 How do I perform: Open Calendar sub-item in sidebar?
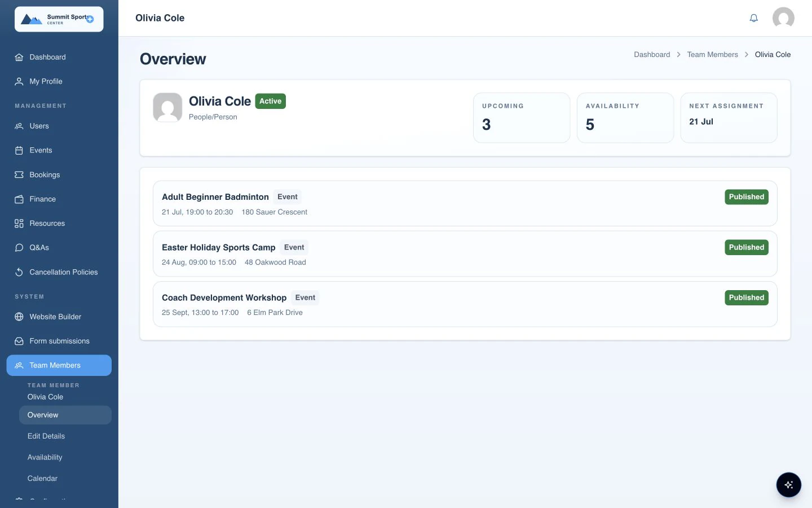tap(65, 478)
